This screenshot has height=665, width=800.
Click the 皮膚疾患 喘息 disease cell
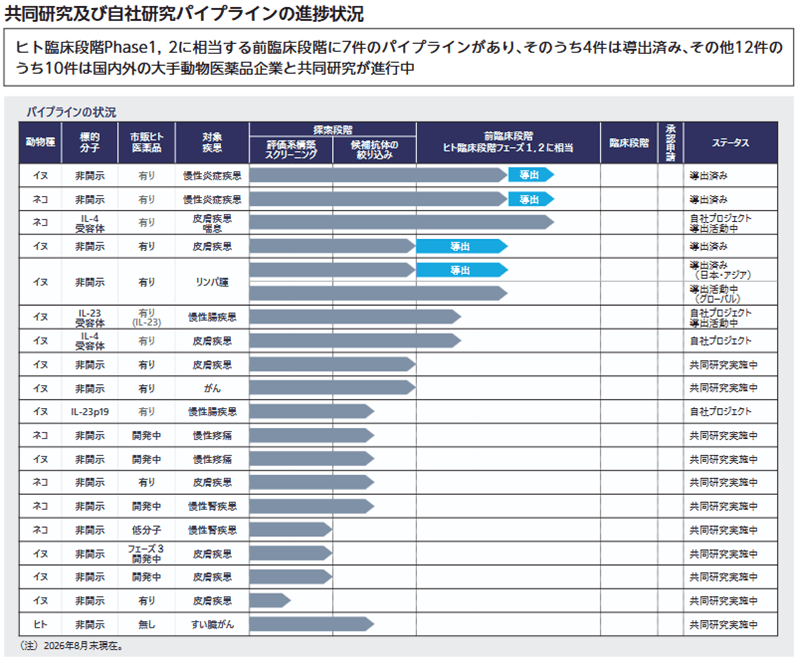[212, 223]
